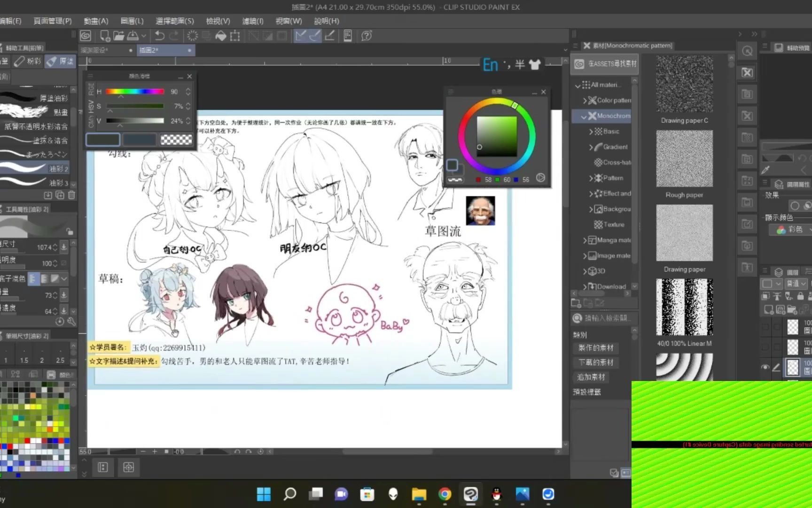Expand the Pattern material folder
This screenshot has width=812, height=508.
pos(591,178)
